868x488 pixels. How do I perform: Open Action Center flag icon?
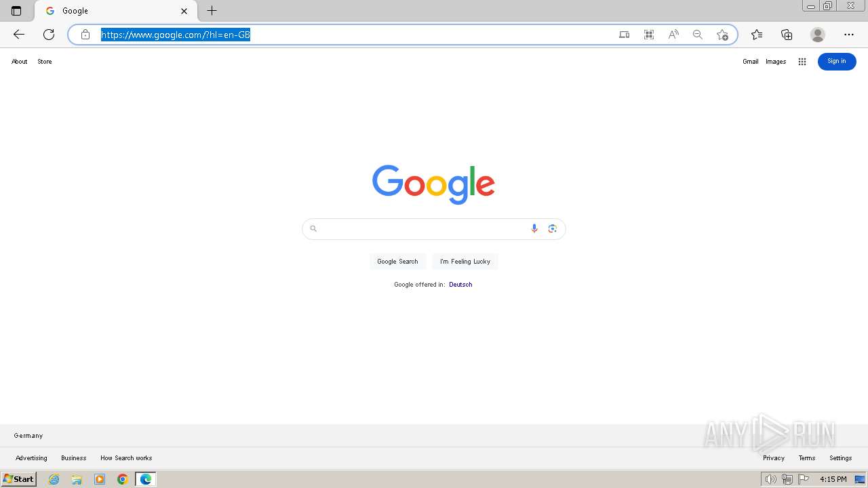[x=804, y=479]
